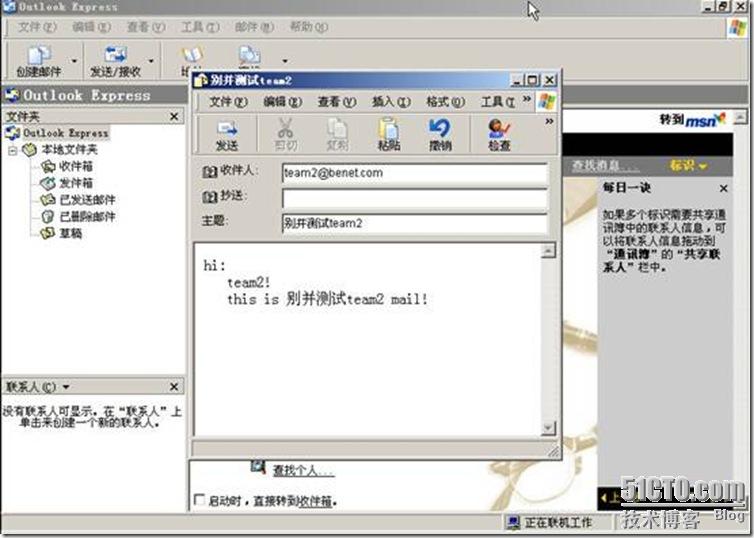754x538 pixels.
Task: Open the Identities (标识) dropdown
Action: 688,166
